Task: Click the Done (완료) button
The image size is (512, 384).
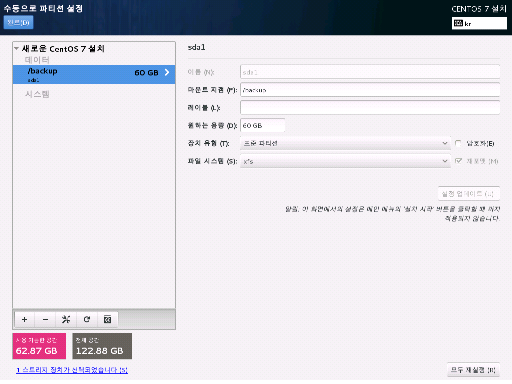Action: click(18, 22)
